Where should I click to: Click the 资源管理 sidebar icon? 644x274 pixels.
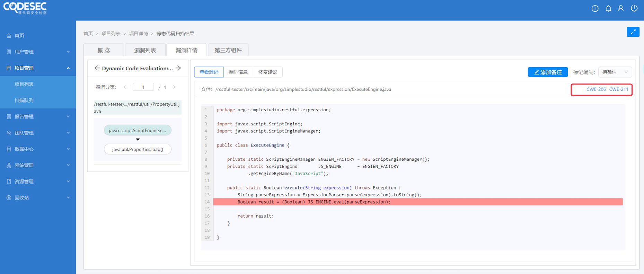(x=9, y=182)
